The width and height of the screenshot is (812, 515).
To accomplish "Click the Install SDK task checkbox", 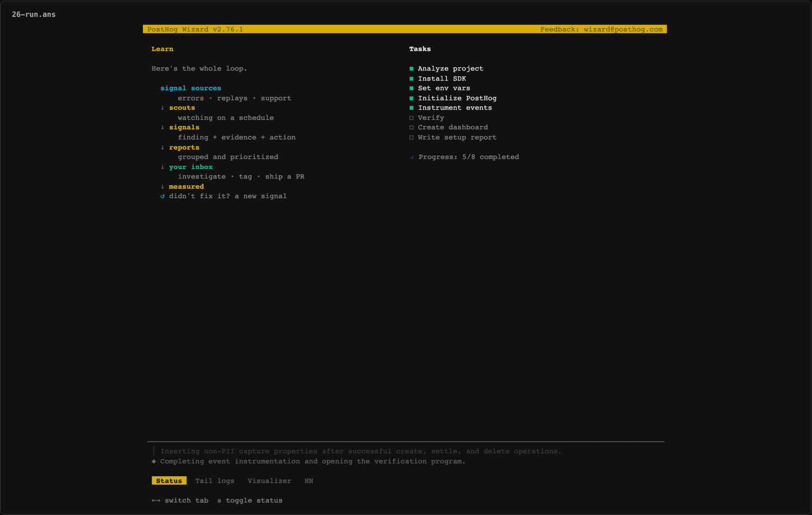I will 412,79.
